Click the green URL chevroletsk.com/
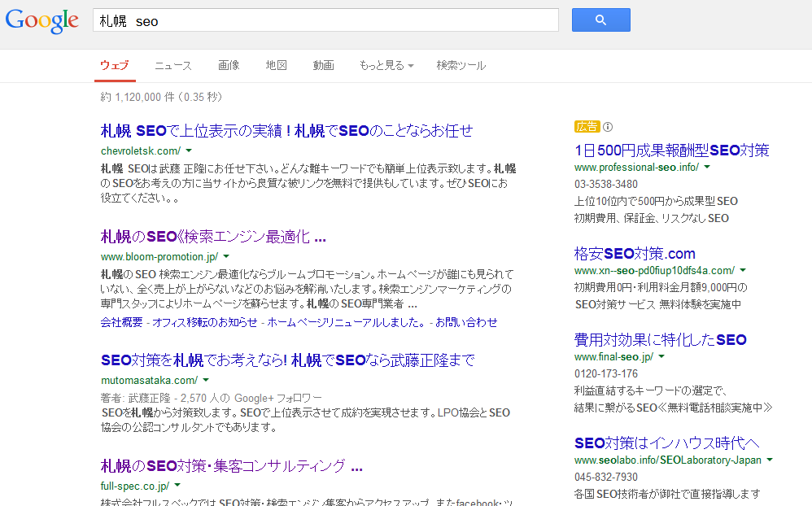Image resolution: width=812 pixels, height=506 pixels. point(141,150)
